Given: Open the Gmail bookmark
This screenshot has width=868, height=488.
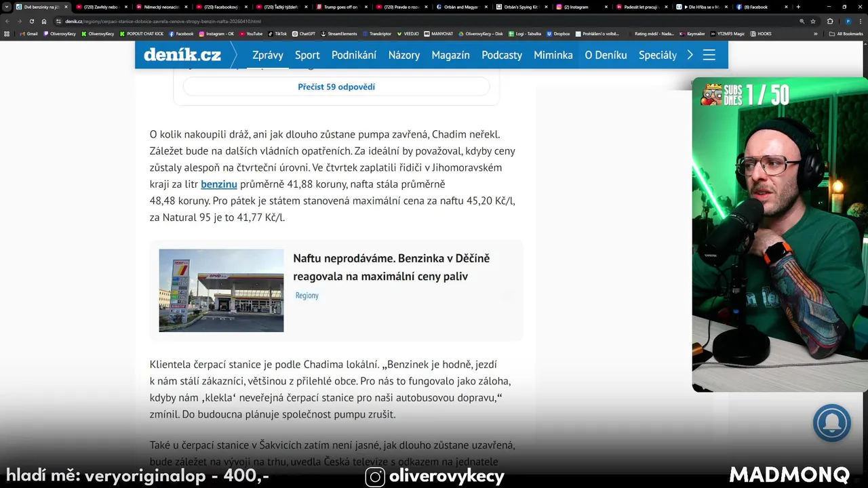Looking at the screenshot, I should (x=28, y=33).
